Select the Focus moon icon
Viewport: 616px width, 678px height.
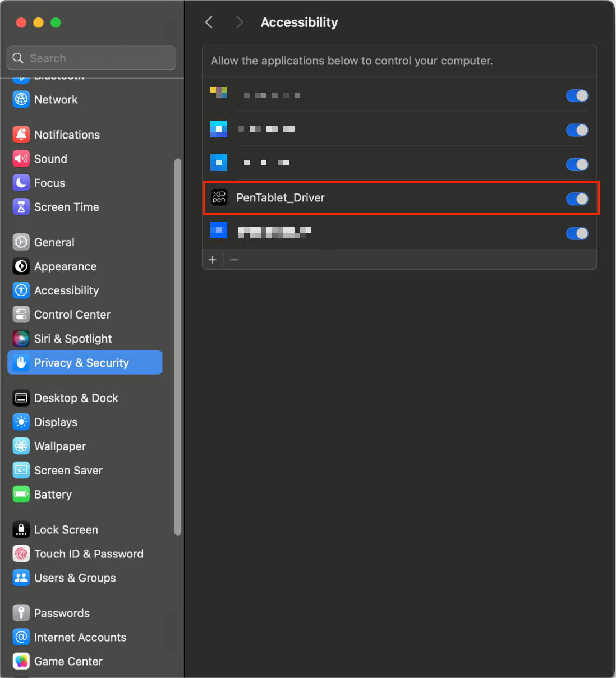coord(21,183)
